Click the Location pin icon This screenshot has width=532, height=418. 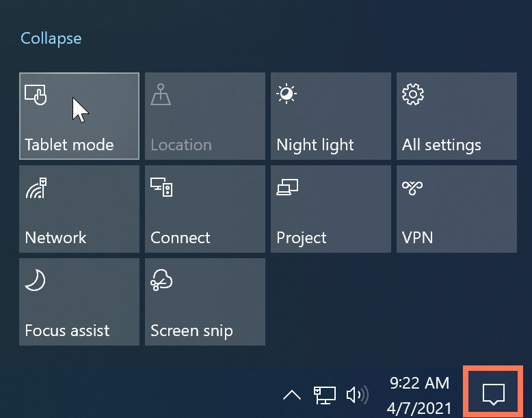(161, 95)
